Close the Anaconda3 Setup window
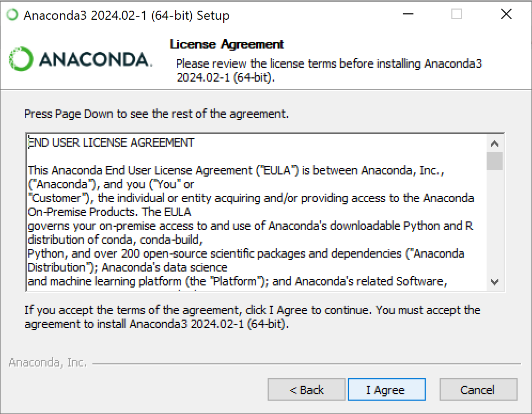This screenshot has height=414, width=532. [506, 15]
